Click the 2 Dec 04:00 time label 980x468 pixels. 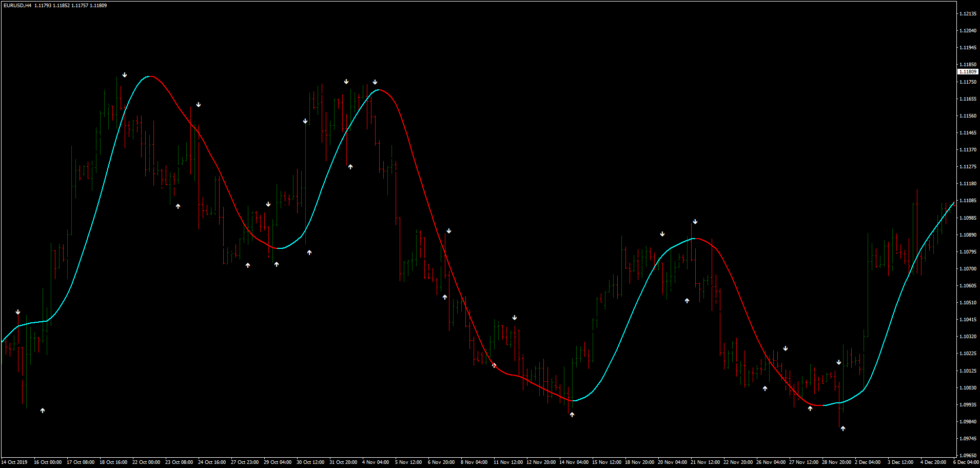[x=868, y=462]
